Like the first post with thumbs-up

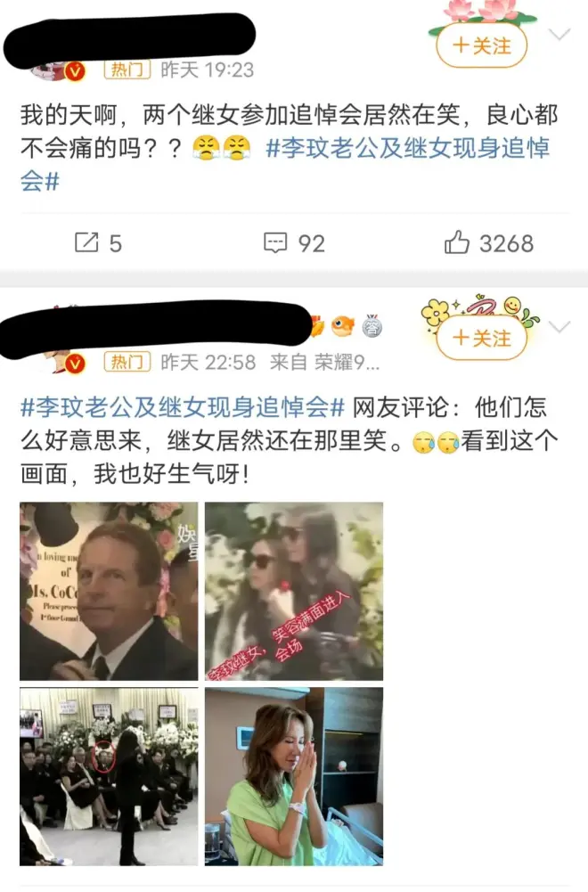point(457,242)
